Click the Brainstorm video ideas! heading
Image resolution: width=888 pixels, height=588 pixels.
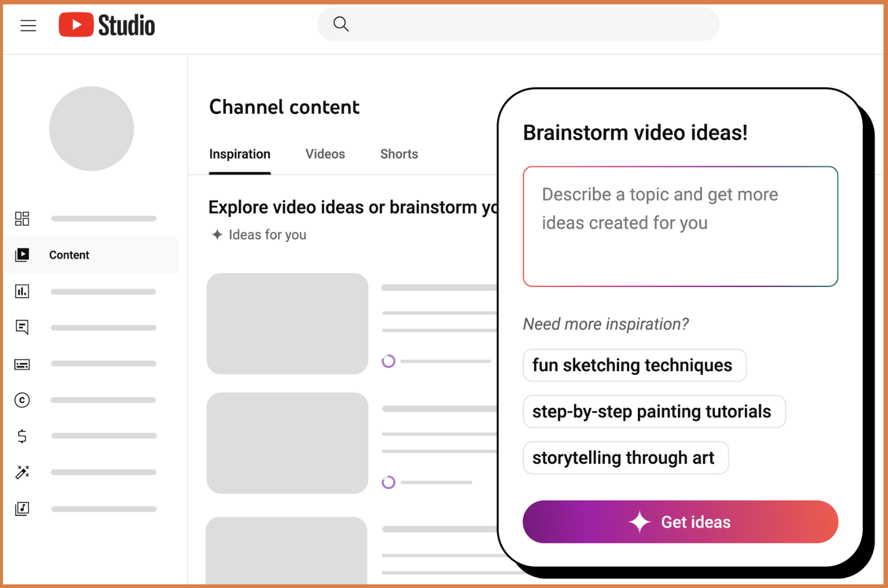click(x=635, y=133)
